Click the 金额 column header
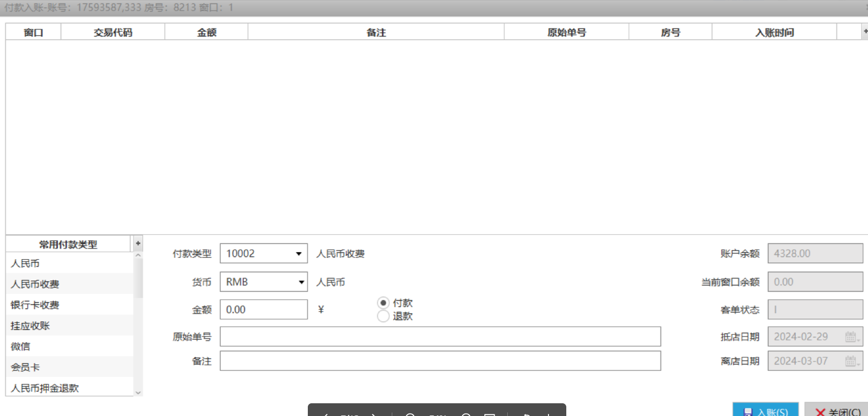Screen dimensions: 868x416 207,32
